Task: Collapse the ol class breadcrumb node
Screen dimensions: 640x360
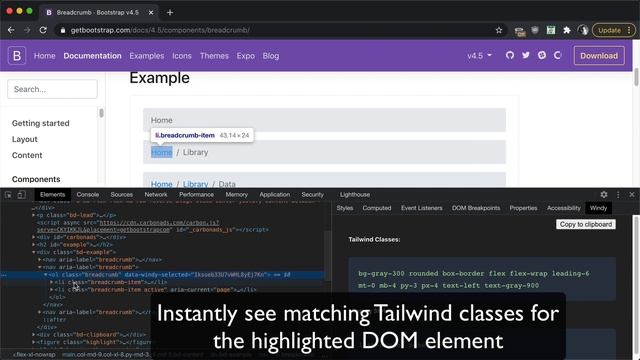Action: click(x=46, y=275)
